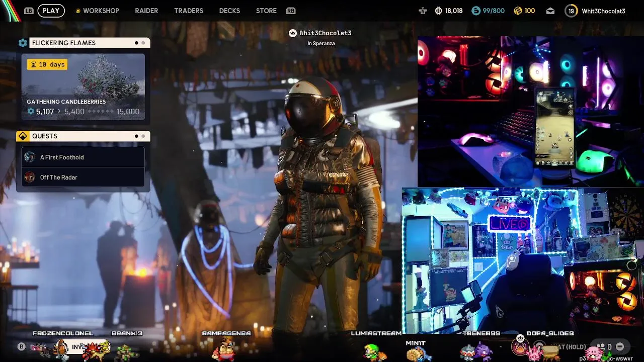Click the B button prompt icon

(21, 346)
